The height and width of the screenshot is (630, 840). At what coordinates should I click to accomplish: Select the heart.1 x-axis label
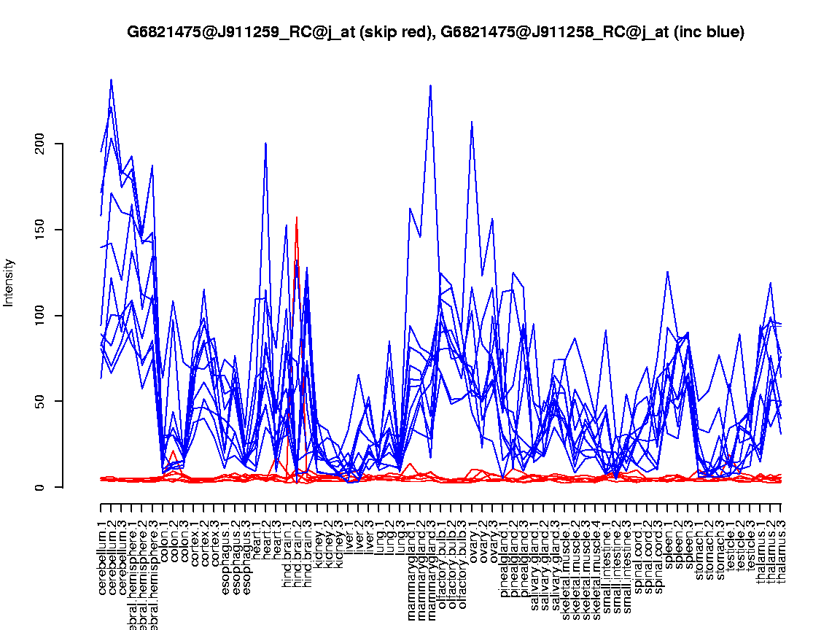point(256,540)
